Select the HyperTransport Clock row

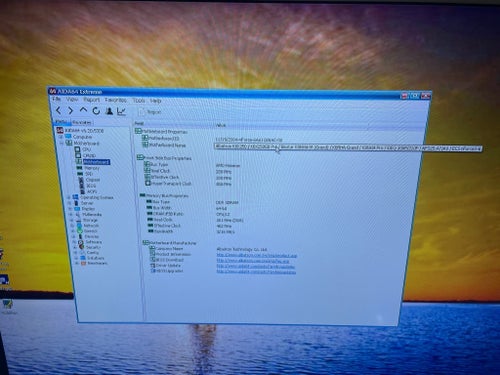tap(188, 184)
